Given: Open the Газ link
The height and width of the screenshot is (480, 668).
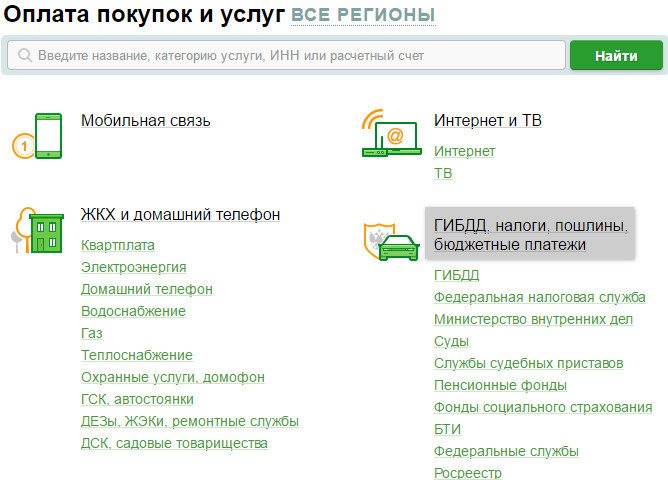Looking at the screenshot, I should pyautogui.click(x=92, y=333).
